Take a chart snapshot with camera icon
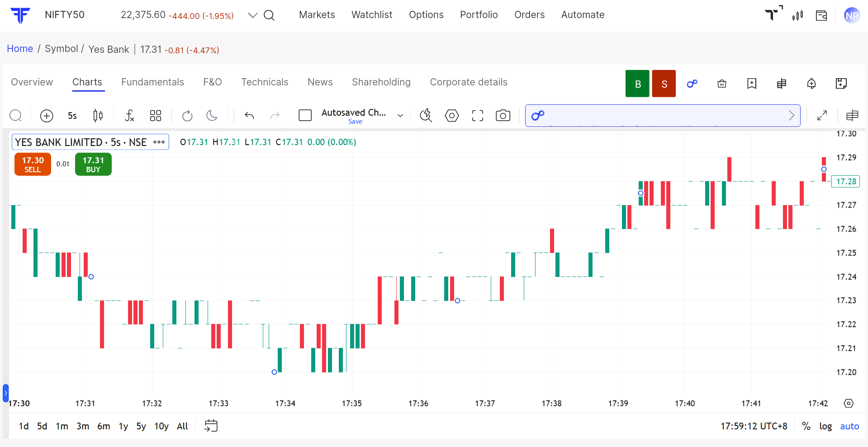This screenshot has height=447, width=868. click(503, 116)
